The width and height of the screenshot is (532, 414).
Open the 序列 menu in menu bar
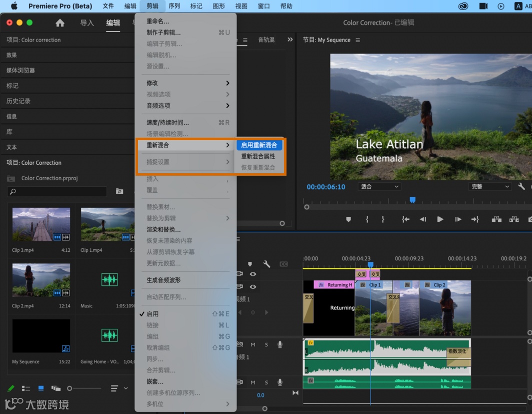coord(174,6)
